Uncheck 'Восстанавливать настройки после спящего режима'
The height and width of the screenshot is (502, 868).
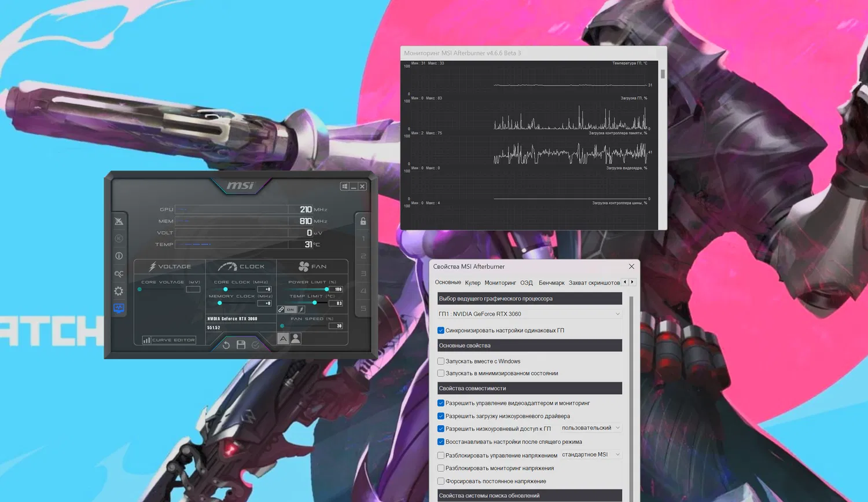(441, 442)
